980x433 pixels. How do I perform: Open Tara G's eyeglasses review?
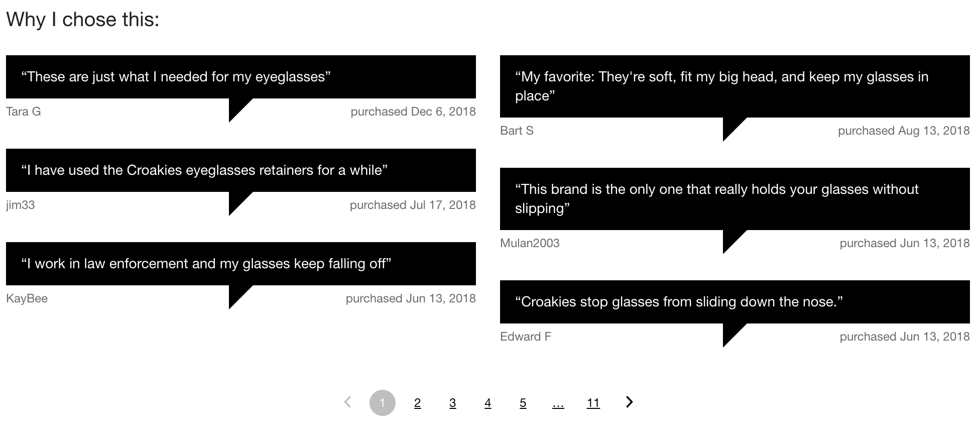(x=177, y=76)
